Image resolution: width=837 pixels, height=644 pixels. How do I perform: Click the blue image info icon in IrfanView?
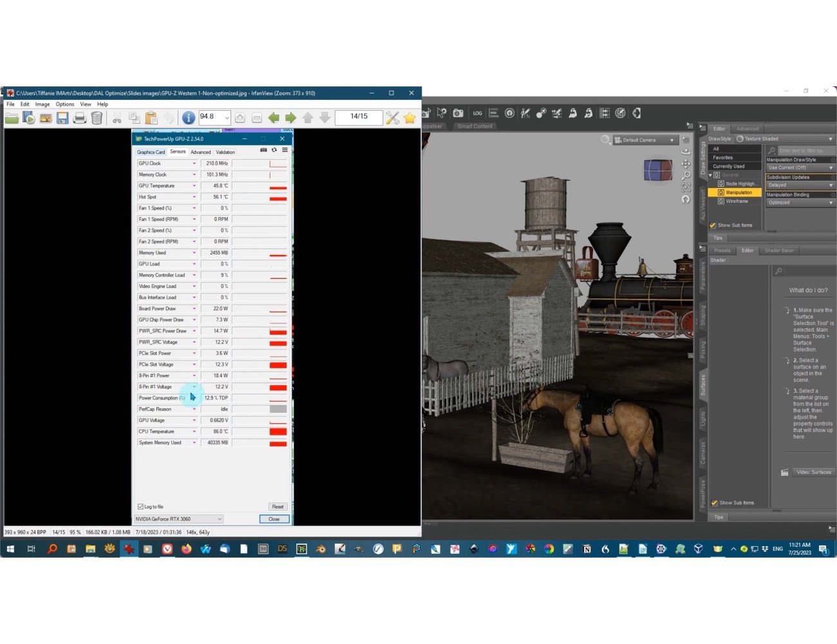(187, 117)
